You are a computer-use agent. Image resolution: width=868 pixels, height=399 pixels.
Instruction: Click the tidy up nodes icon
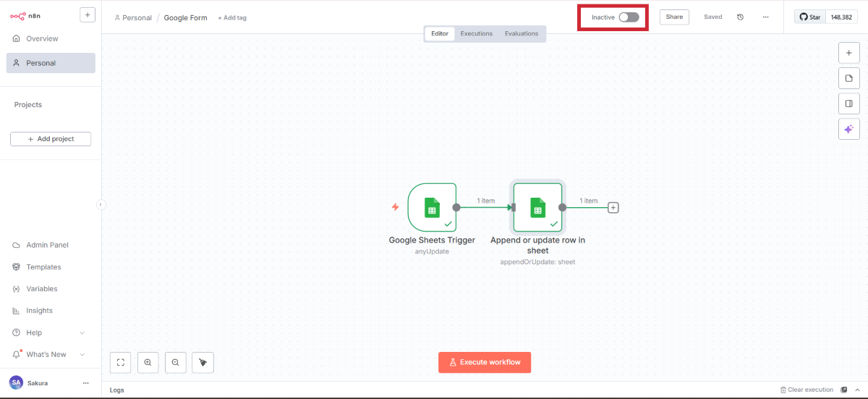coord(203,362)
